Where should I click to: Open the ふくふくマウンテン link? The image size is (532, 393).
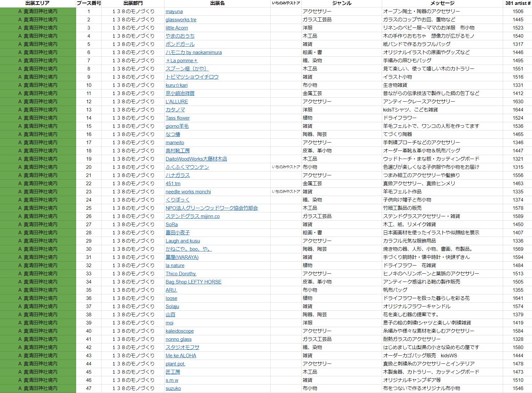click(x=187, y=167)
